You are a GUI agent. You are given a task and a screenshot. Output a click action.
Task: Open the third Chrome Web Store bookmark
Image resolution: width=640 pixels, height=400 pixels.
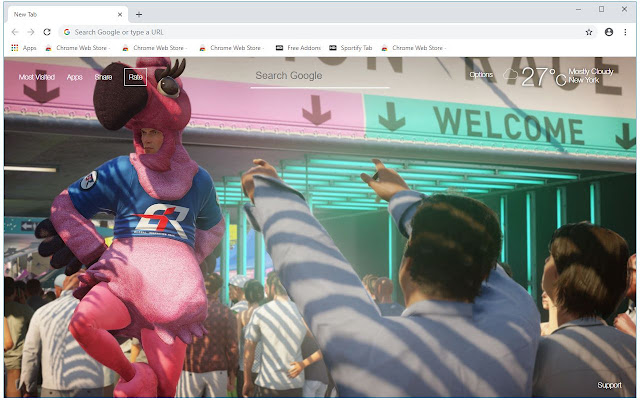point(231,48)
